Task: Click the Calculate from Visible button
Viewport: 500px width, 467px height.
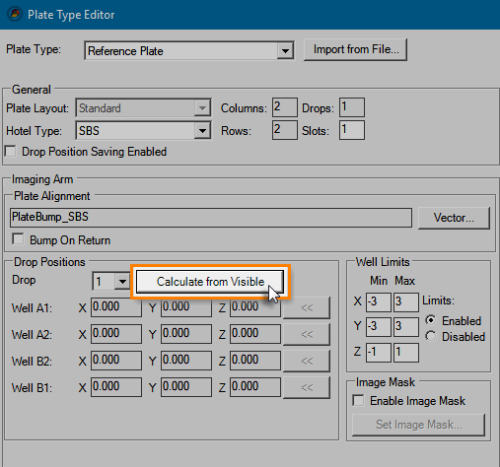Action: click(x=210, y=282)
